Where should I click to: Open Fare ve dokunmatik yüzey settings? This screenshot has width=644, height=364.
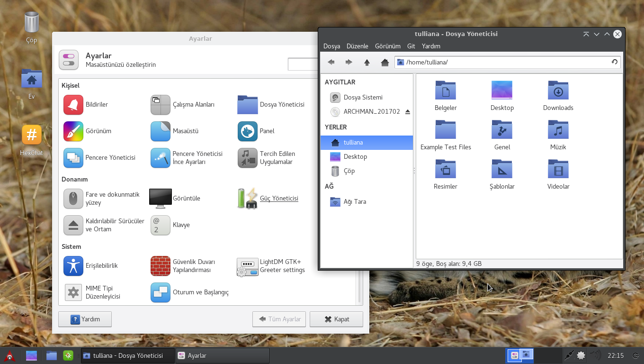pyautogui.click(x=102, y=199)
